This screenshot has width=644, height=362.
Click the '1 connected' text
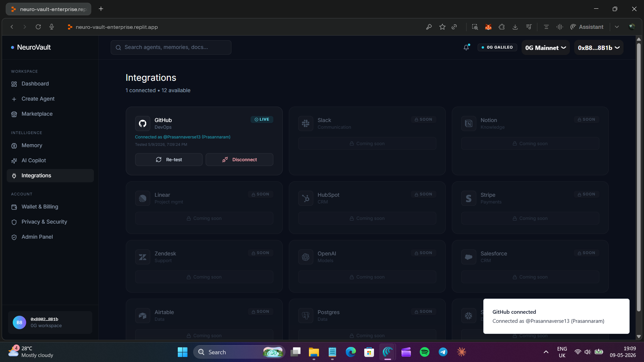141,90
